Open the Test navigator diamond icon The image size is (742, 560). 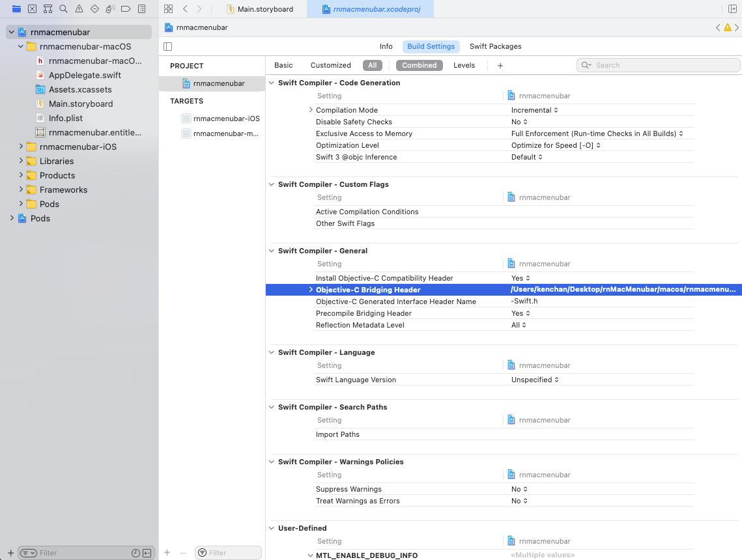click(x=94, y=9)
